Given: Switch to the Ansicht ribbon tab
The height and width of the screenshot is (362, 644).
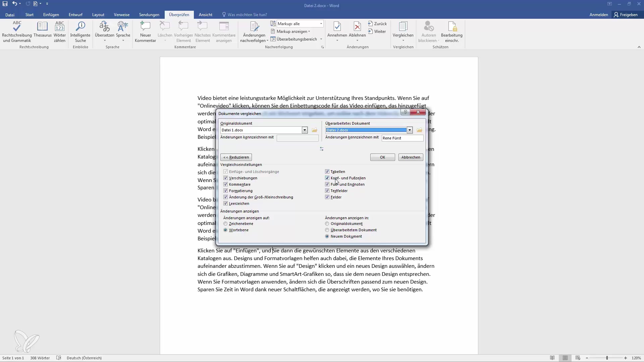Looking at the screenshot, I should coord(205,15).
